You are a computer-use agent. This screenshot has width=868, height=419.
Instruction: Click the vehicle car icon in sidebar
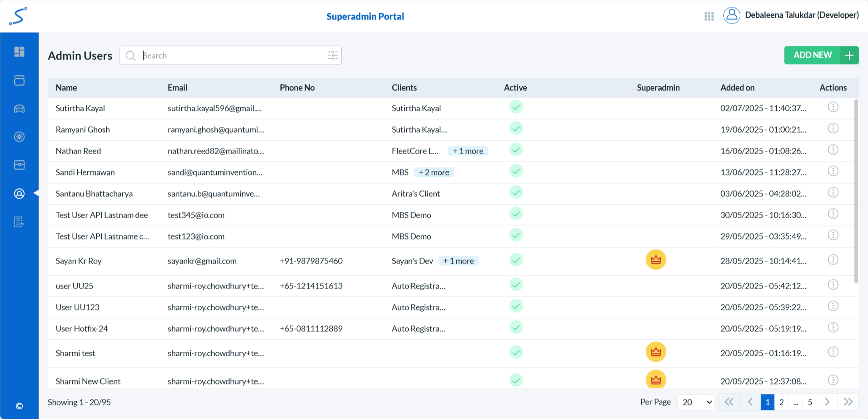click(19, 109)
